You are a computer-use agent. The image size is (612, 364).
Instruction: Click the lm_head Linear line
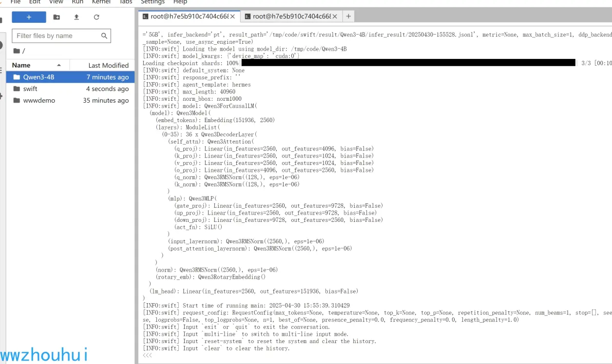(254, 291)
